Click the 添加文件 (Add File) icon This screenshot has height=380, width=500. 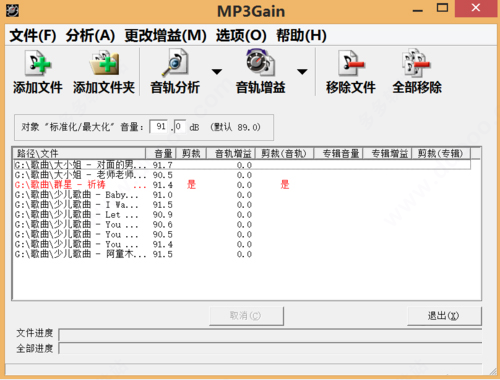click(x=38, y=63)
